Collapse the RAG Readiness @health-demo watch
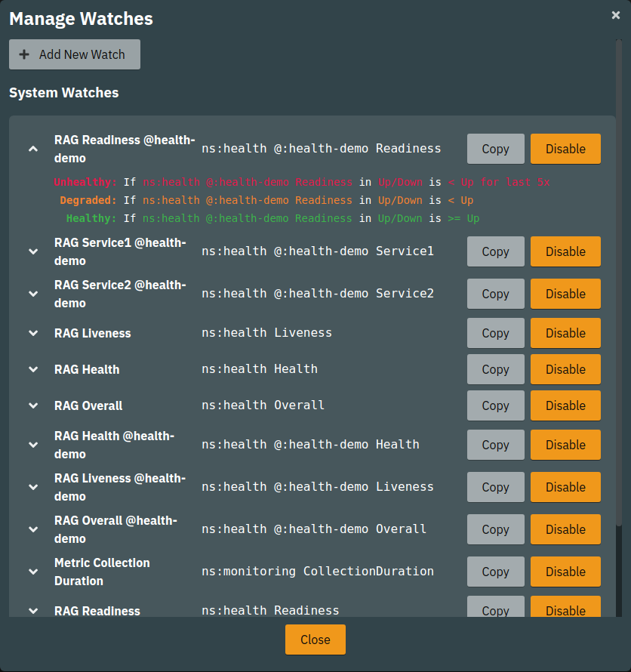Viewport: 631px width, 672px height. point(32,149)
